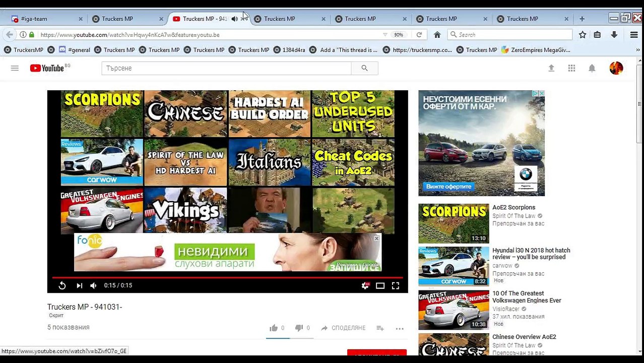Open the ZeroEmpires MegaGiv bookmark
644x363 pixels.
coord(536,50)
